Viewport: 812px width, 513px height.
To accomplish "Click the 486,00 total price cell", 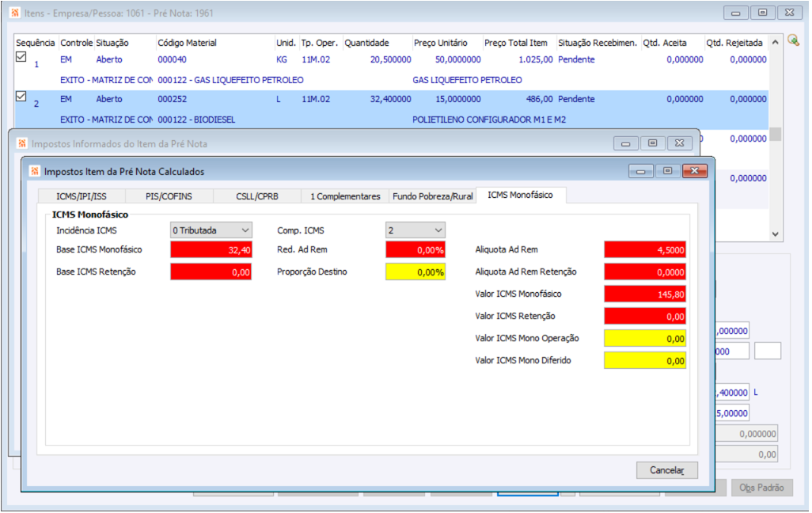I will [539, 99].
